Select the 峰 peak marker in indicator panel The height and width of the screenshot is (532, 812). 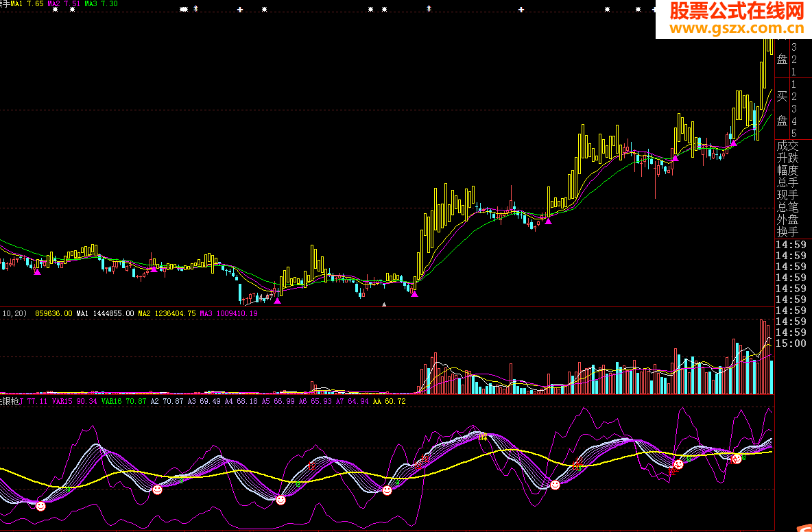[483, 437]
